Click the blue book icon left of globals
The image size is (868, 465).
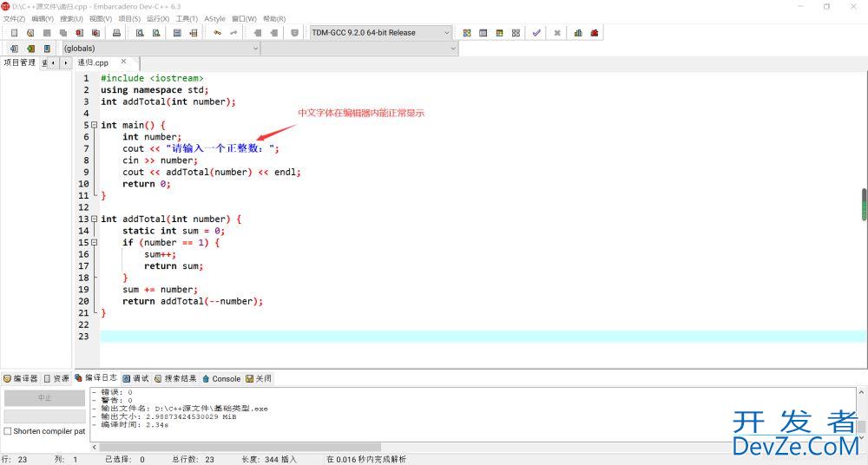(47, 49)
